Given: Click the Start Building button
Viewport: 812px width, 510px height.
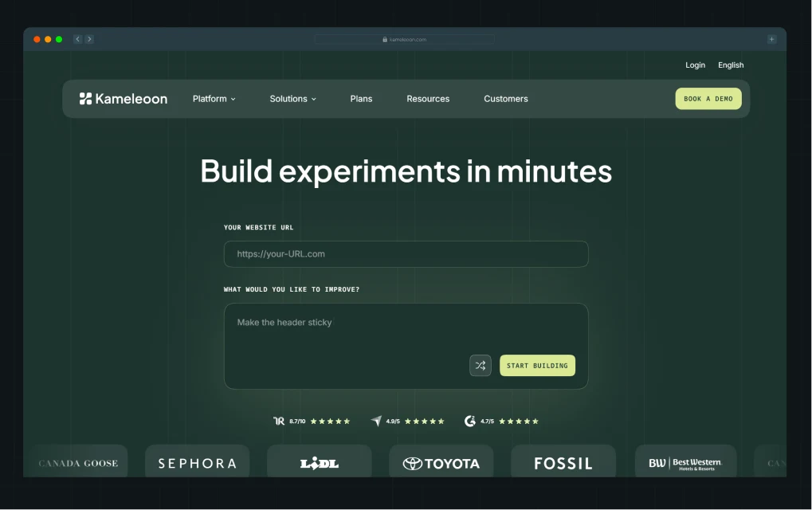Looking at the screenshot, I should tap(537, 366).
